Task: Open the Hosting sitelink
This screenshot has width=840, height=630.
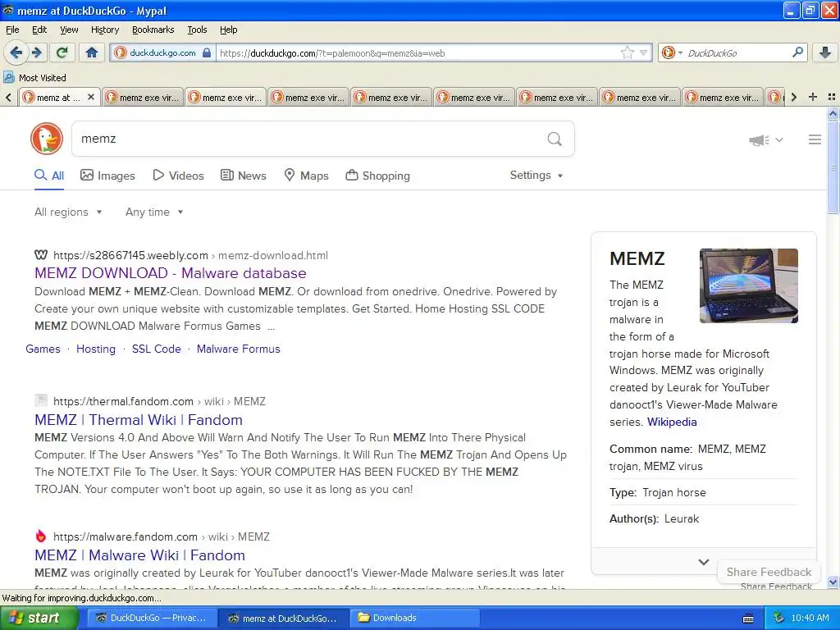Action: [96, 349]
